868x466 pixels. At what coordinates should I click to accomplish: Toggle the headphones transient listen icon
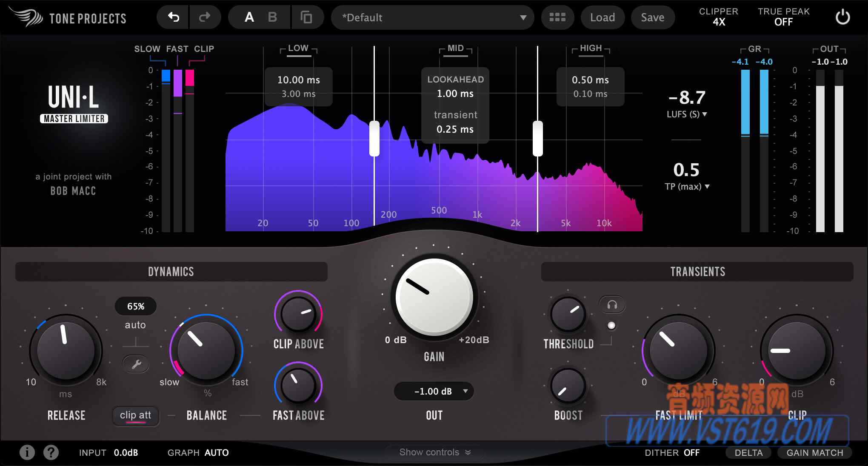point(612,305)
